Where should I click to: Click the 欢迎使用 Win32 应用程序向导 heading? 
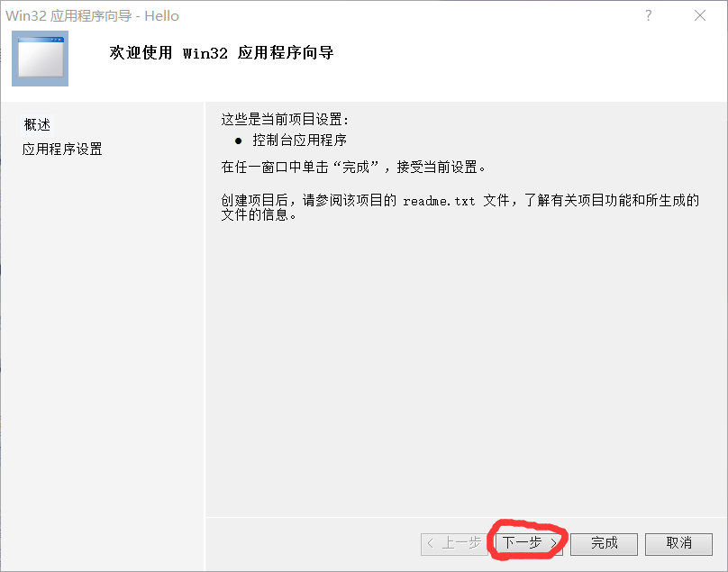pos(222,53)
